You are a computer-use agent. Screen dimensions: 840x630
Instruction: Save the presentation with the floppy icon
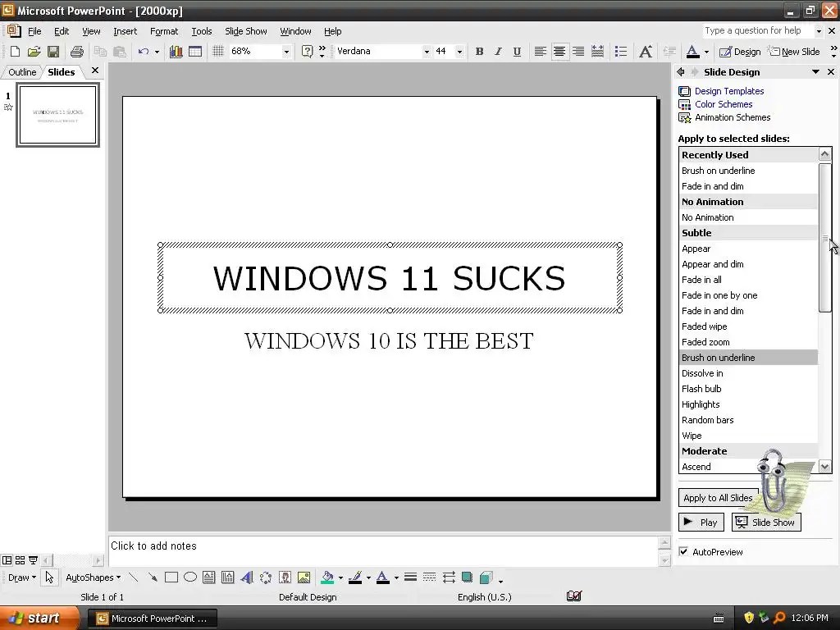(x=53, y=52)
